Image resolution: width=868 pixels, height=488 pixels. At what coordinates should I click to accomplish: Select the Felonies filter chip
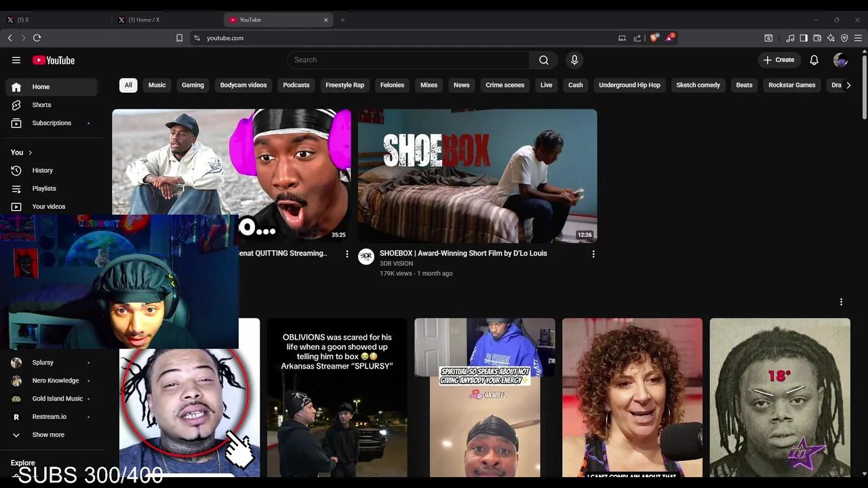point(392,85)
